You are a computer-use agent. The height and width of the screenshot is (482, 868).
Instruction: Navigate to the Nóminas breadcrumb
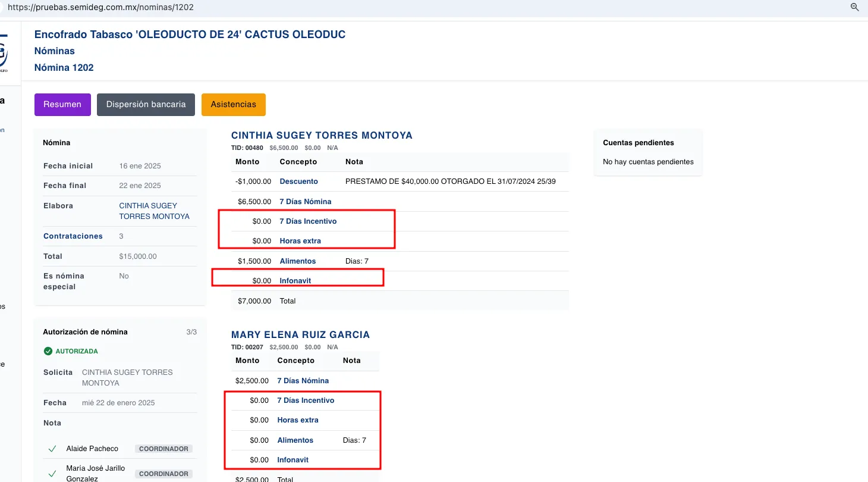[55, 51]
